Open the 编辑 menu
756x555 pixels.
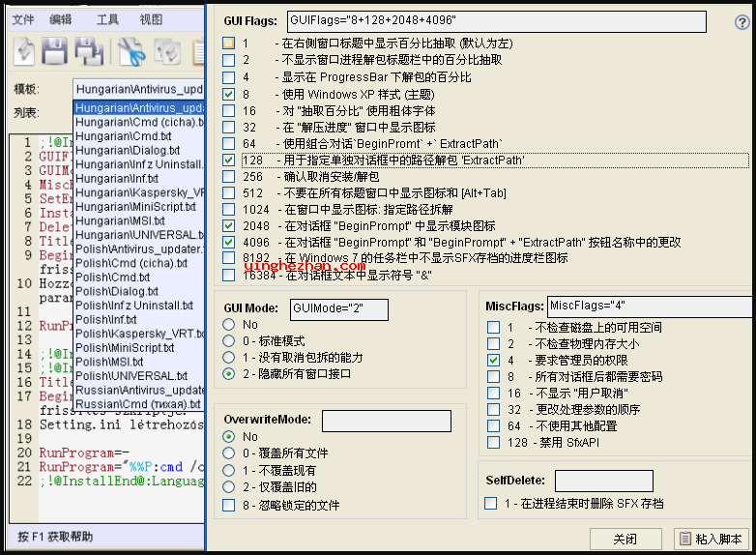[61, 19]
